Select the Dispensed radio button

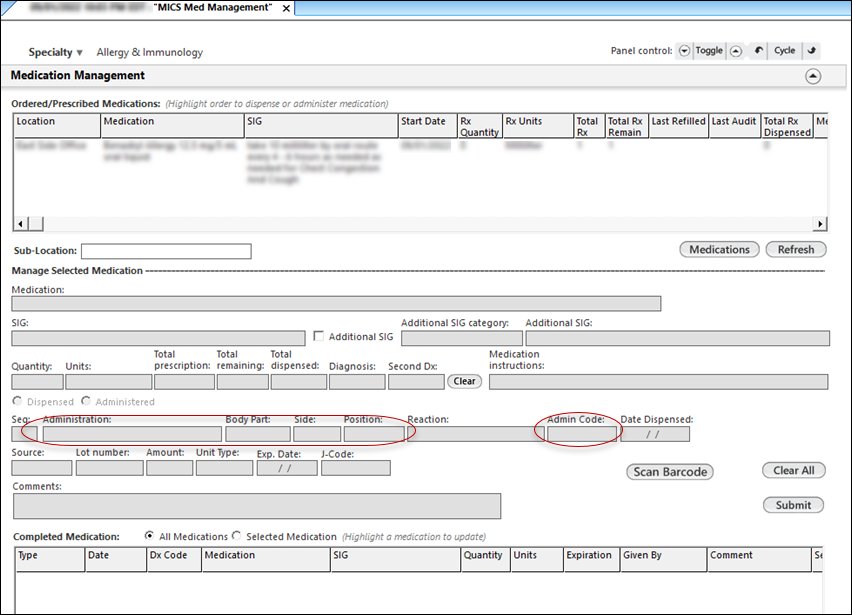point(17,401)
